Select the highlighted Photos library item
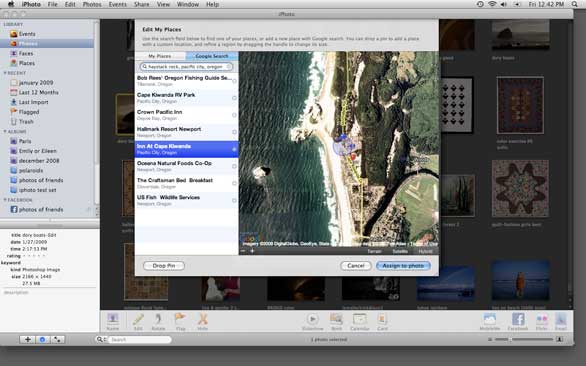 47,44
